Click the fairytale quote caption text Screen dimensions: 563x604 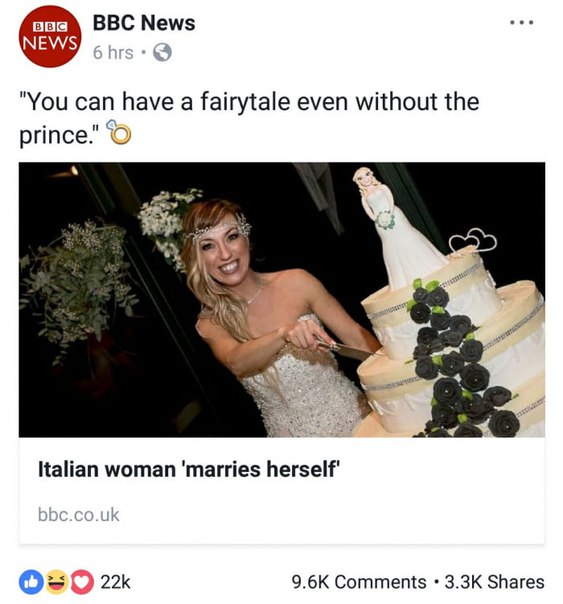point(250,118)
